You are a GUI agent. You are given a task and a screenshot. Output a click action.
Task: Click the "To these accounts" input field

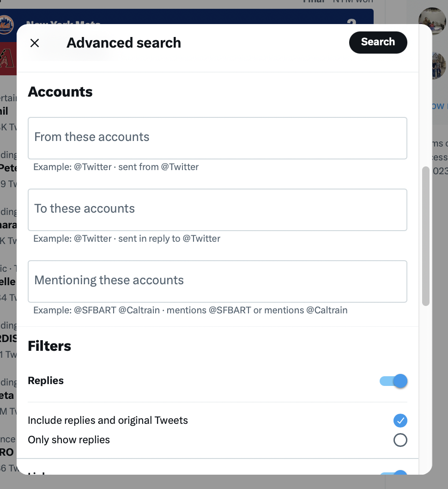(x=217, y=209)
